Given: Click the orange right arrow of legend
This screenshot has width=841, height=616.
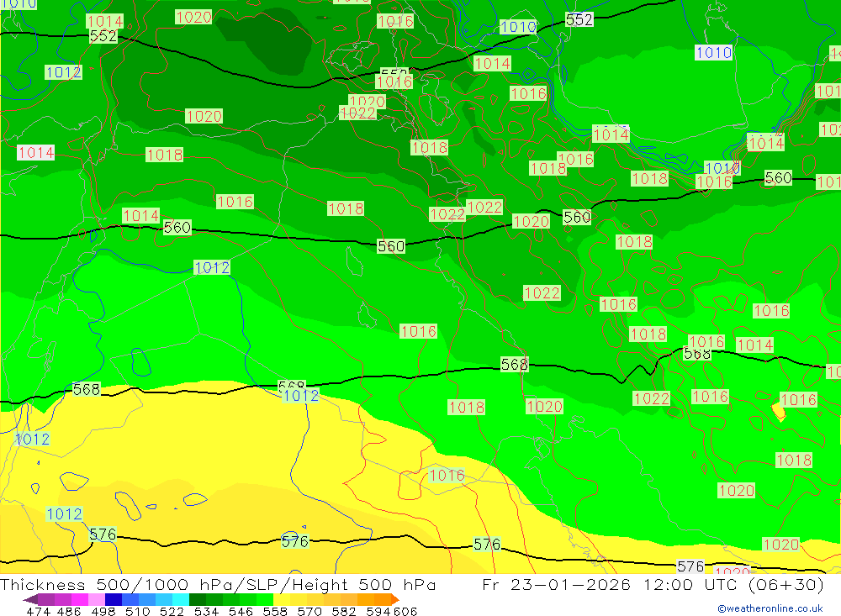Looking at the screenshot, I should (x=394, y=599).
